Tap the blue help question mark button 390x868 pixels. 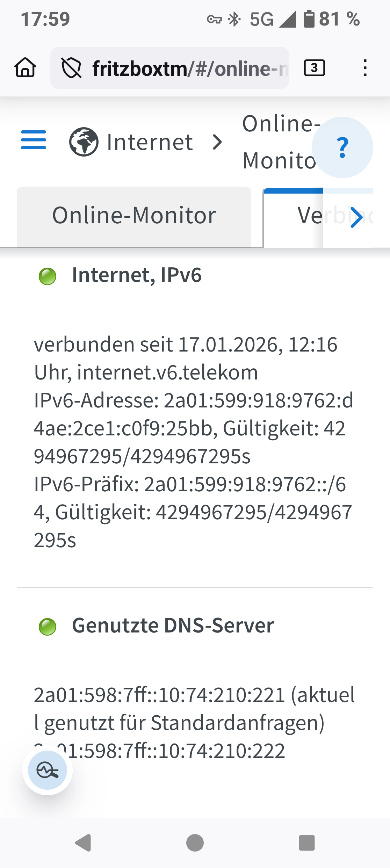click(x=342, y=147)
